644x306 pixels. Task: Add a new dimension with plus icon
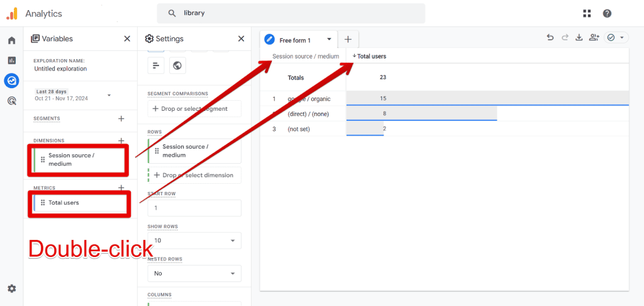pos(121,140)
